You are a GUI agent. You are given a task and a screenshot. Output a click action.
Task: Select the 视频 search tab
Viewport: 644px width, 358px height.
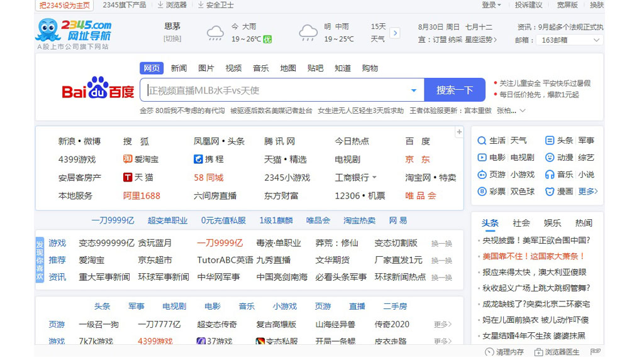[233, 68]
